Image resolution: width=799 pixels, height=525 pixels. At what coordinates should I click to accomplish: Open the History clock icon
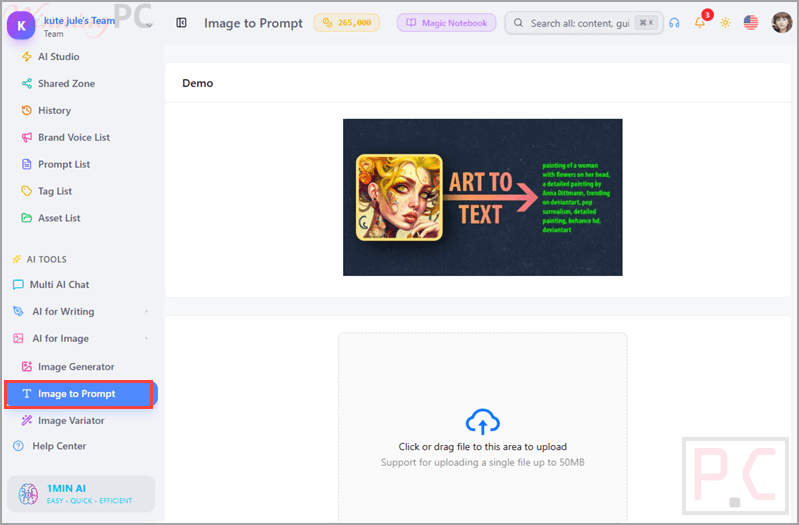pos(26,111)
